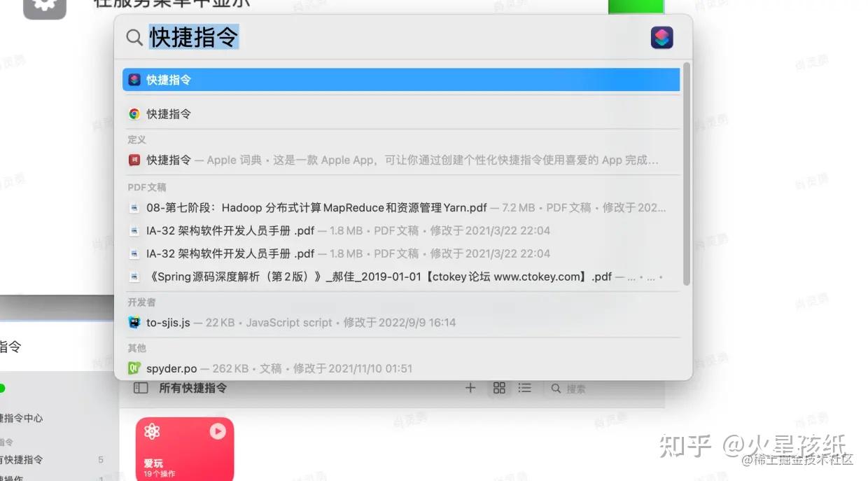Viewport: 868px width, 481px height.
Task: Click the Shortcuts app icon in the Spotlight search bar
Action: (x=661, y=37)
